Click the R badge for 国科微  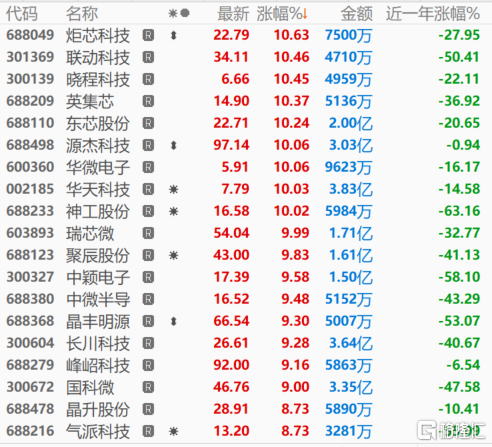tap(148, 387)
